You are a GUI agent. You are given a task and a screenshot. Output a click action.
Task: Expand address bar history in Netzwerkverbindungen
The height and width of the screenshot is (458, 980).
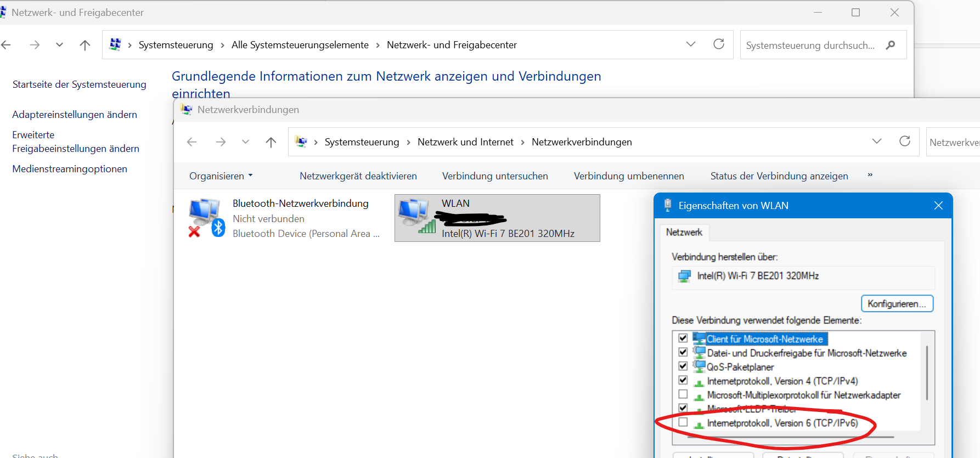coord(876,142)
